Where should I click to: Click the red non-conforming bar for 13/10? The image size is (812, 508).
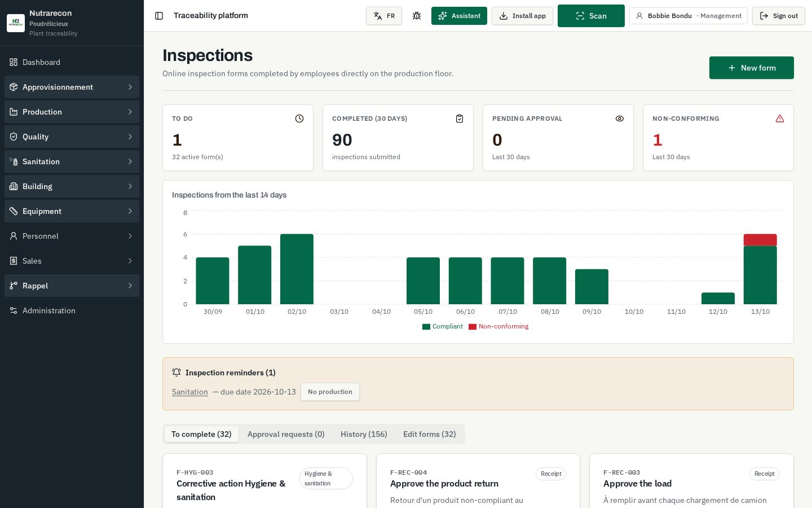coord(760,240)
